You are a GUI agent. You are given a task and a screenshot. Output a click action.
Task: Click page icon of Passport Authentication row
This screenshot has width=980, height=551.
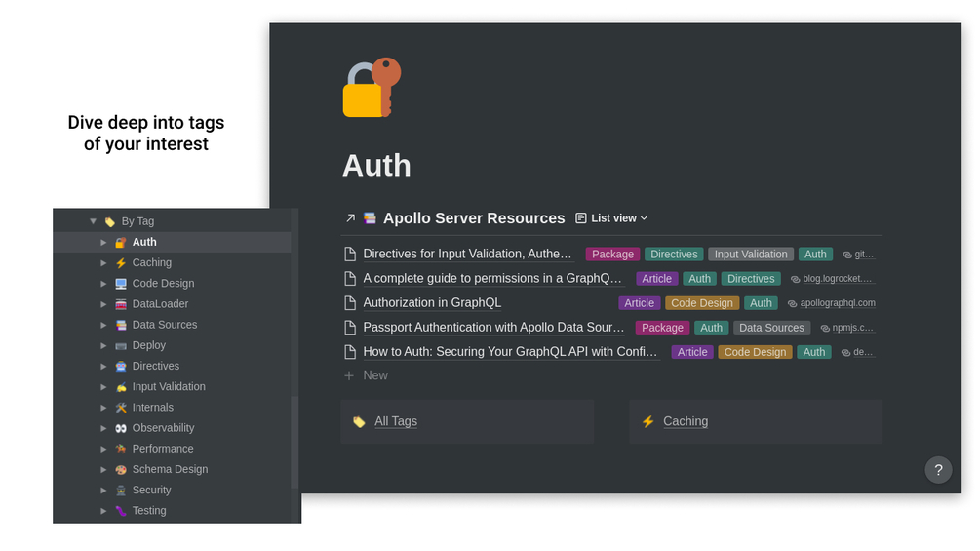350,328
